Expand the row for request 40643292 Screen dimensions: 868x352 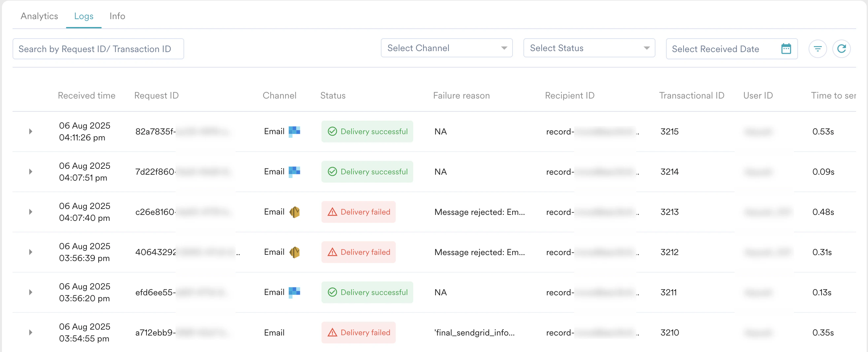click(x=31, y=252)
